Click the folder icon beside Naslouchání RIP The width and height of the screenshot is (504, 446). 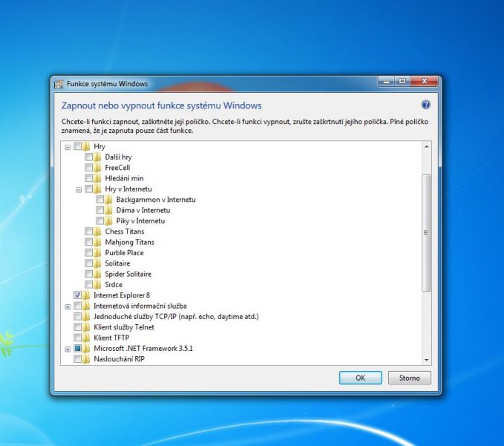click(86, 359)
